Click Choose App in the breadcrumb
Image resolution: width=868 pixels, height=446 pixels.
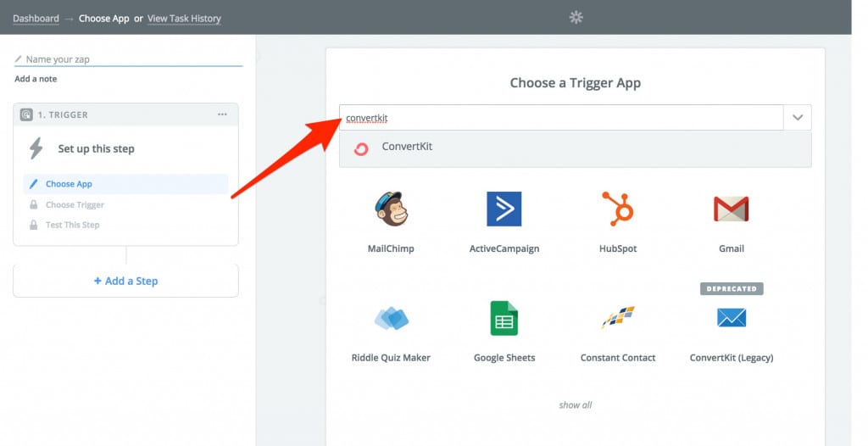[x=103, y=19]
